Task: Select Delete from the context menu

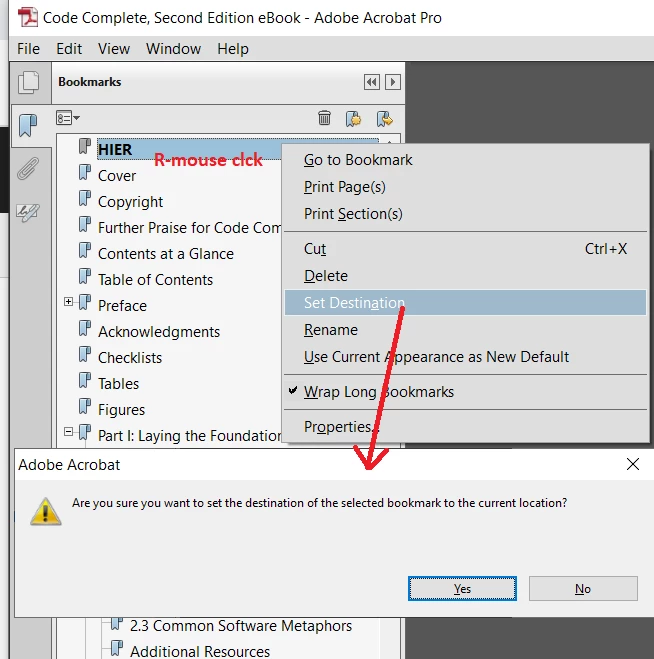Action: tap(465, 276)
